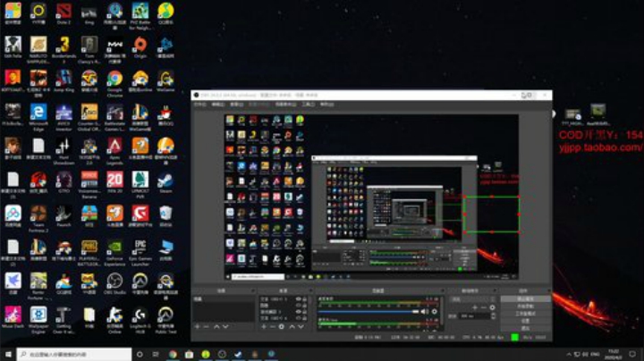Open Microsoft Edge desktop shortcut

pos(38,117)
